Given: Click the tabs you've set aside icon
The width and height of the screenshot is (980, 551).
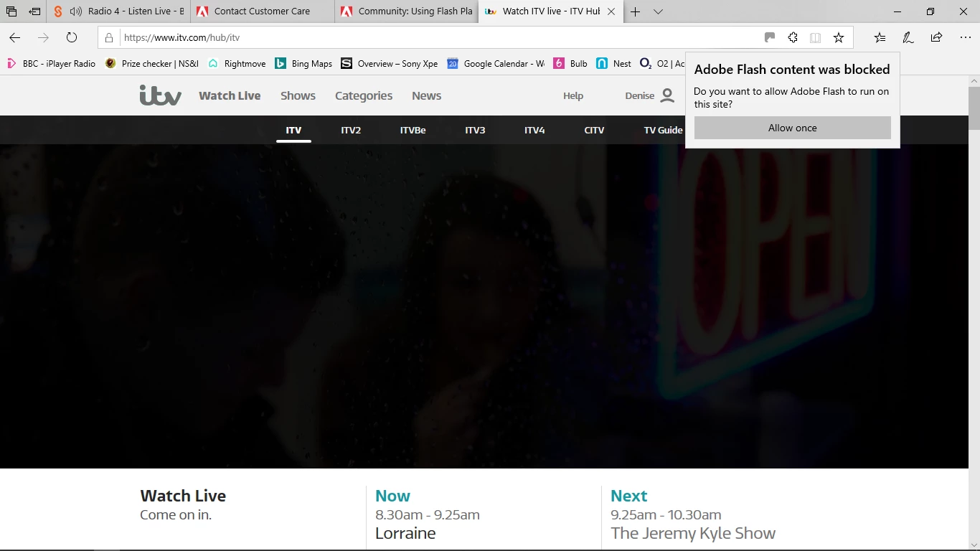Looking at the screenshot, I should [11, 11].
